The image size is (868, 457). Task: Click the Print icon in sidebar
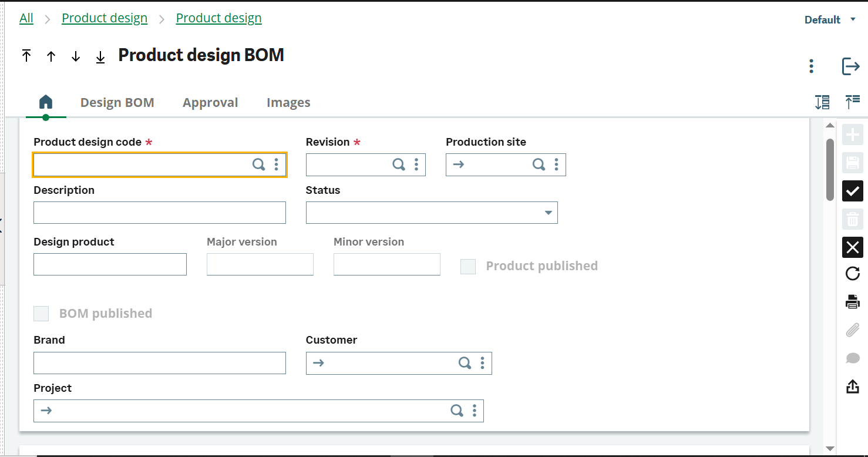pyautogui.click(x=853, y=302)
